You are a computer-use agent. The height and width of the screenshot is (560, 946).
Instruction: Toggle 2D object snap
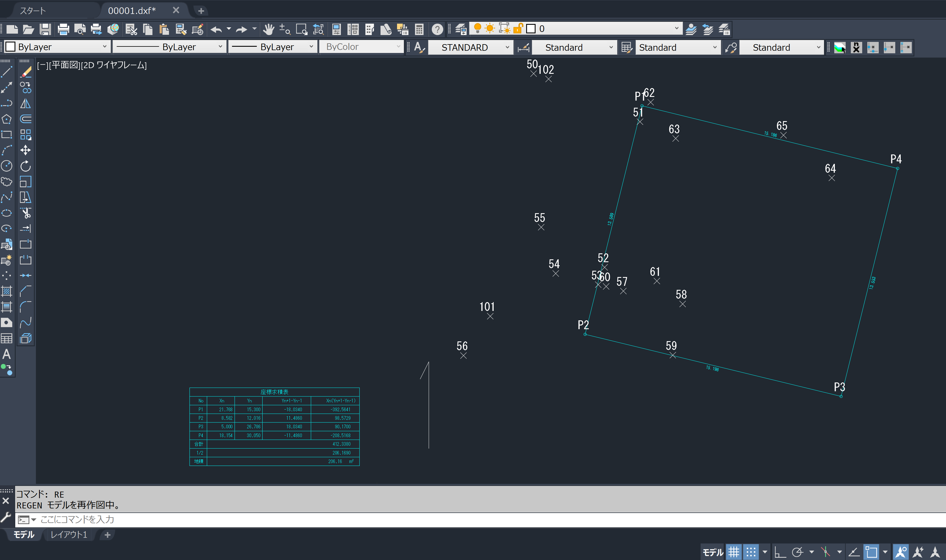(871, 552)
